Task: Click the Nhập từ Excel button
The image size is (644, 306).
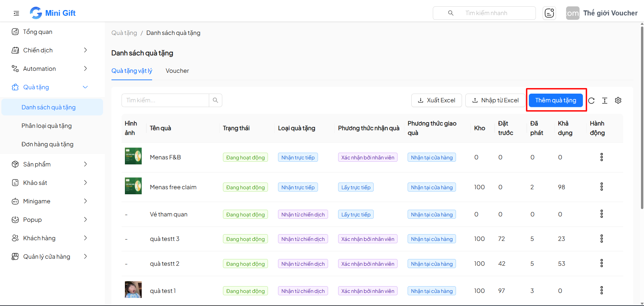Action: coord(495,100)
